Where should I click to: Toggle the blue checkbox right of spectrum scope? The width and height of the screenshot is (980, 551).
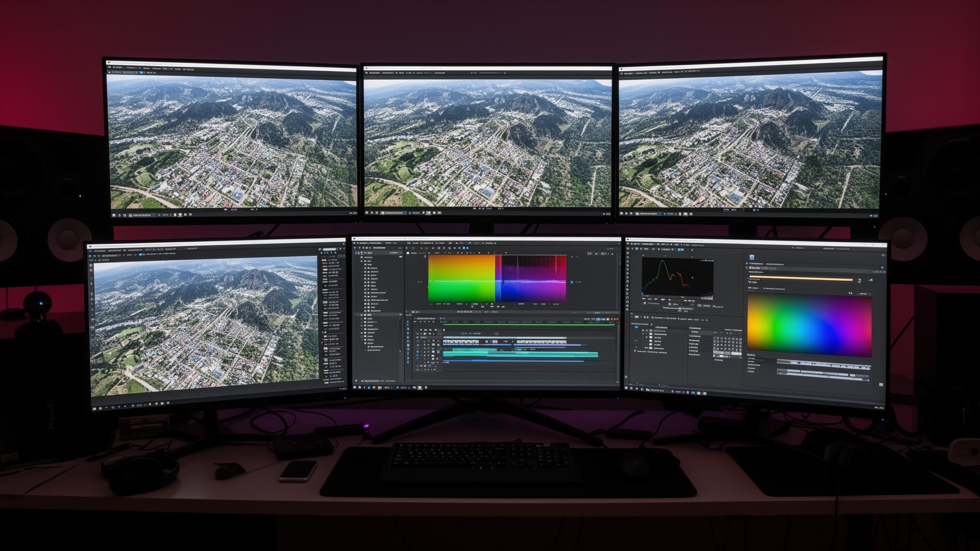(572, 282)
